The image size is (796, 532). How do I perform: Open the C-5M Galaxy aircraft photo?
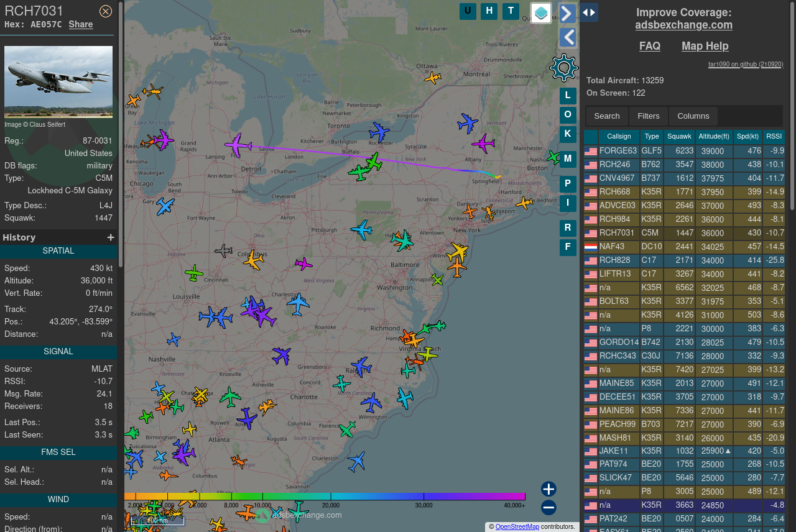(x=58, y=82)
